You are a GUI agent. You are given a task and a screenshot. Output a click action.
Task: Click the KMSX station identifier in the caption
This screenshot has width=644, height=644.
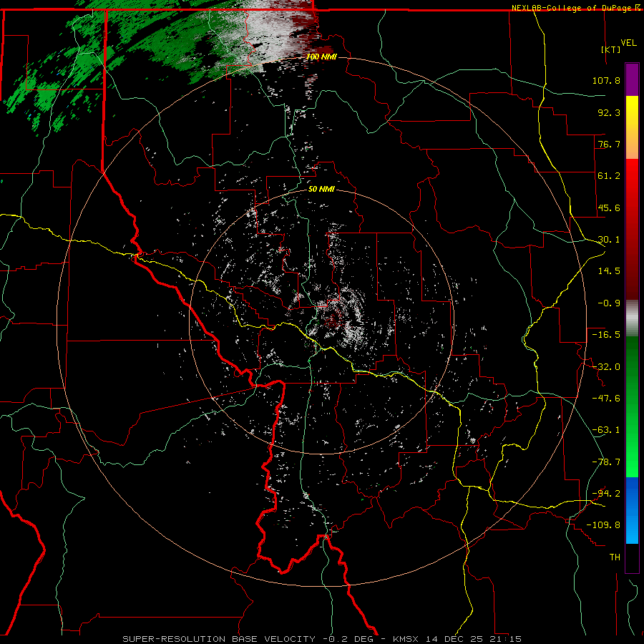click(x=406, y=639)
